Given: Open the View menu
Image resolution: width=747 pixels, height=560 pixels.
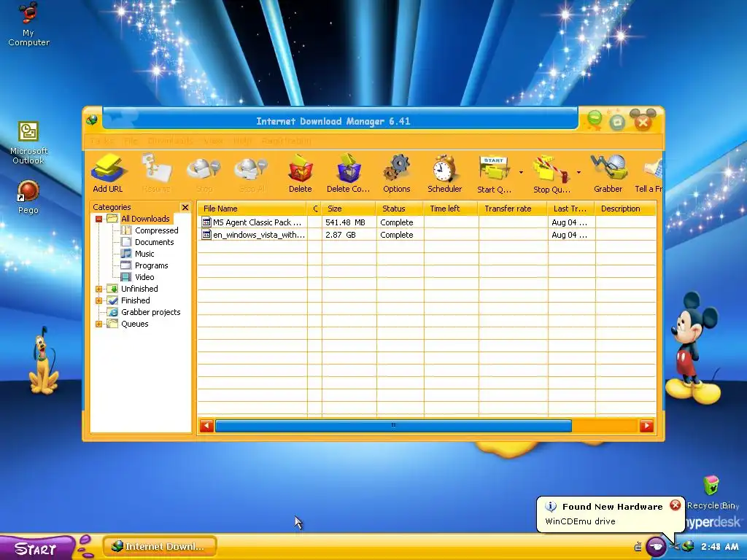Looking at the screenshot, I should click(x=213, y=141).
